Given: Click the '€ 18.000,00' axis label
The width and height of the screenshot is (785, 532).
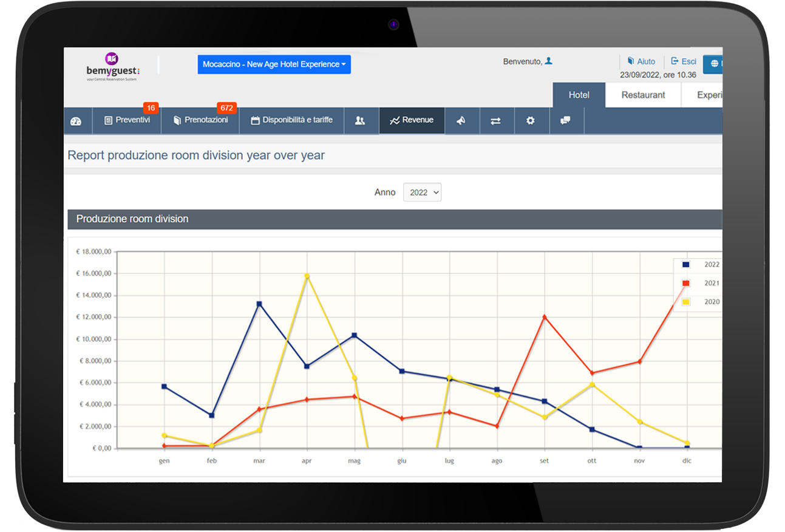Looking at the screenshot, I should [93, 252].
